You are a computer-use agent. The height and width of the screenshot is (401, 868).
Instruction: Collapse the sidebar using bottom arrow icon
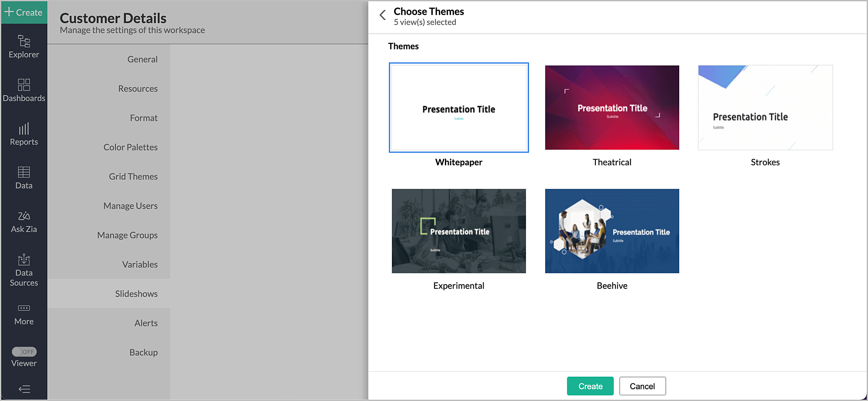point(24,389)
